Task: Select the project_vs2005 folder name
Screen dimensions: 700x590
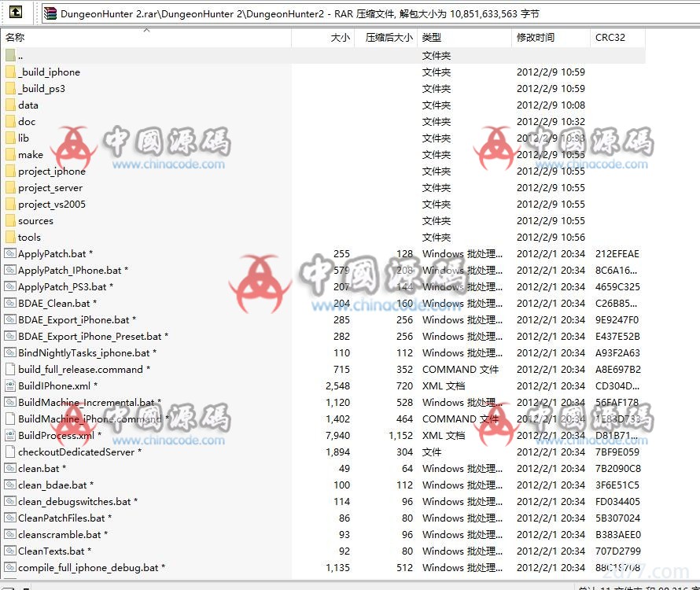Action: point(52,205)
